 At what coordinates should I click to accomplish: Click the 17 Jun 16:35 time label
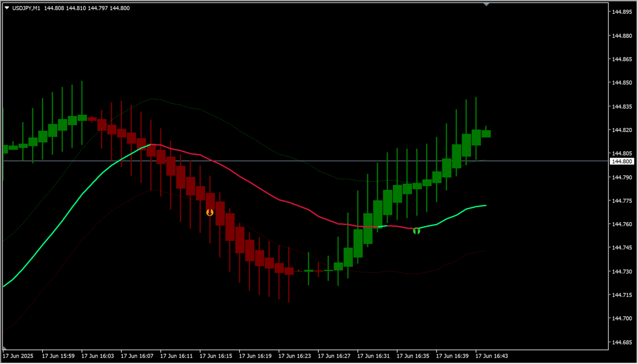pos(413,355)
